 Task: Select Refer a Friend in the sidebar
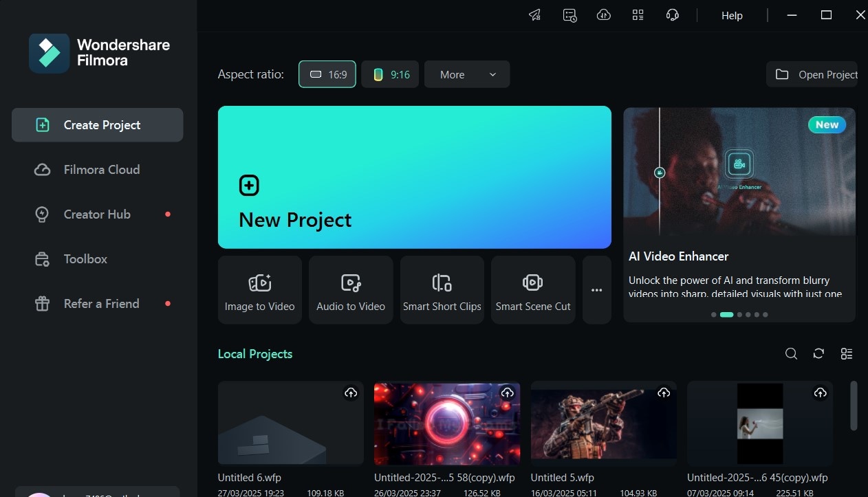pos(98,304)
